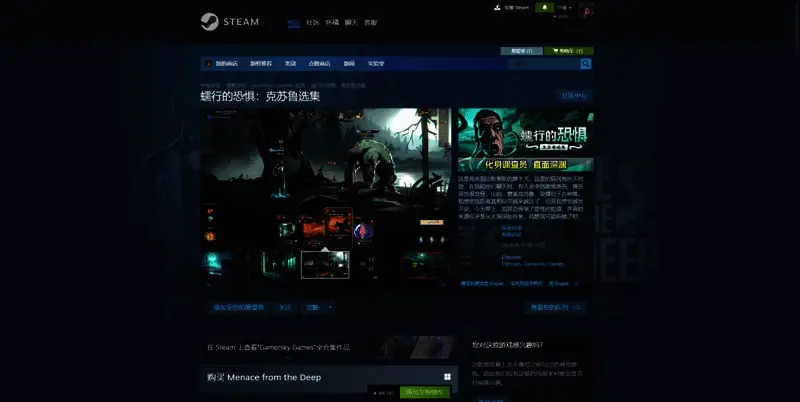Click the green add-to-cart button
The image size is (800, 402).
coord(424,393)
